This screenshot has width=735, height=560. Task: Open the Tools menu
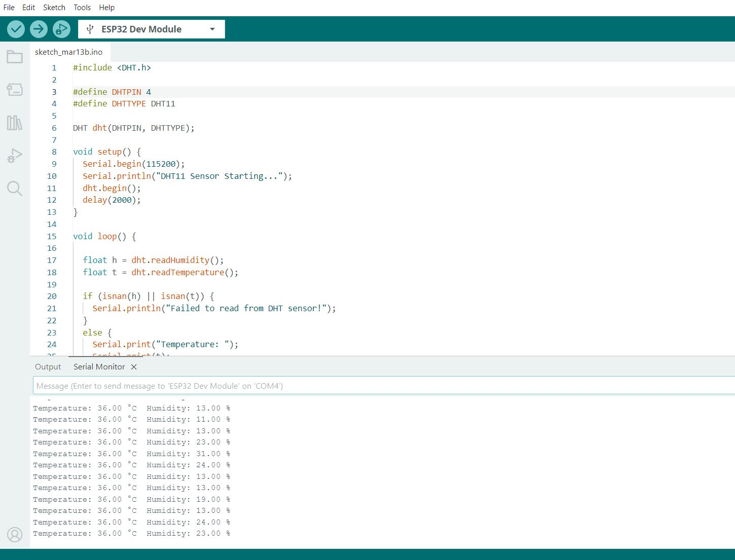[x=82, y=8]
